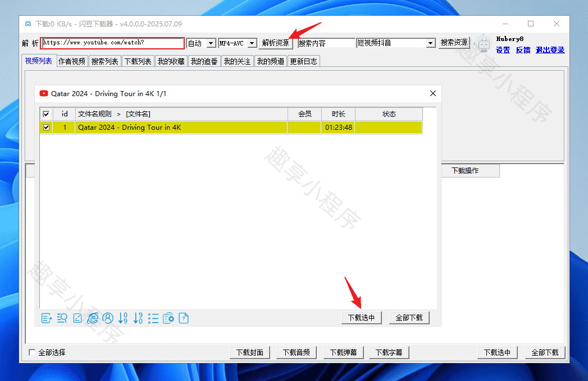Click 全部下载 at main window bottom
This screenshot has height=381, width=588.
[545, 352]
